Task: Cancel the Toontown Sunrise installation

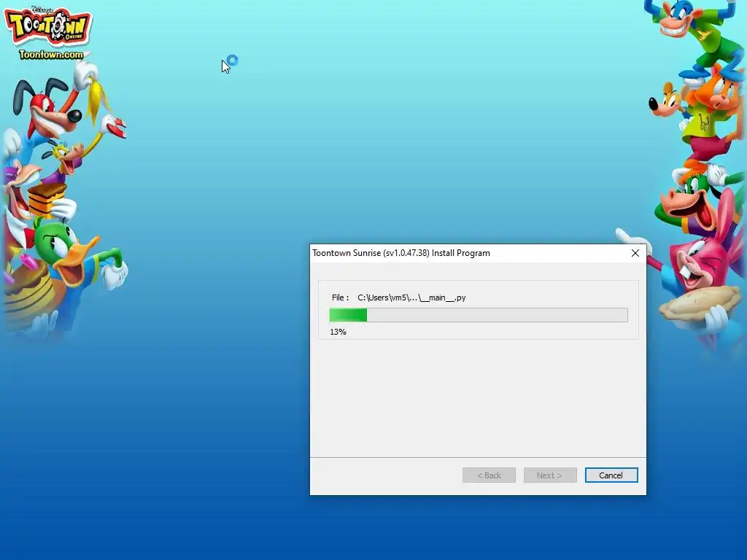Action: (611, 475)
